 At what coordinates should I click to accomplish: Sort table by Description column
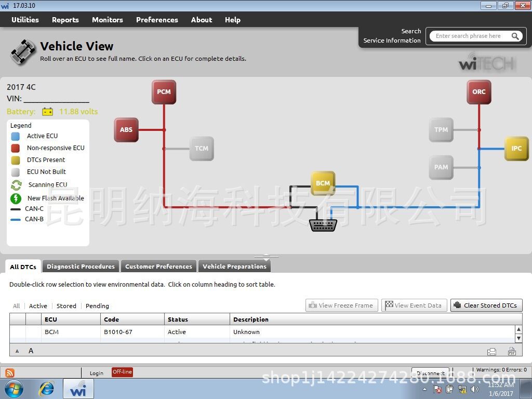pos(376,320)
